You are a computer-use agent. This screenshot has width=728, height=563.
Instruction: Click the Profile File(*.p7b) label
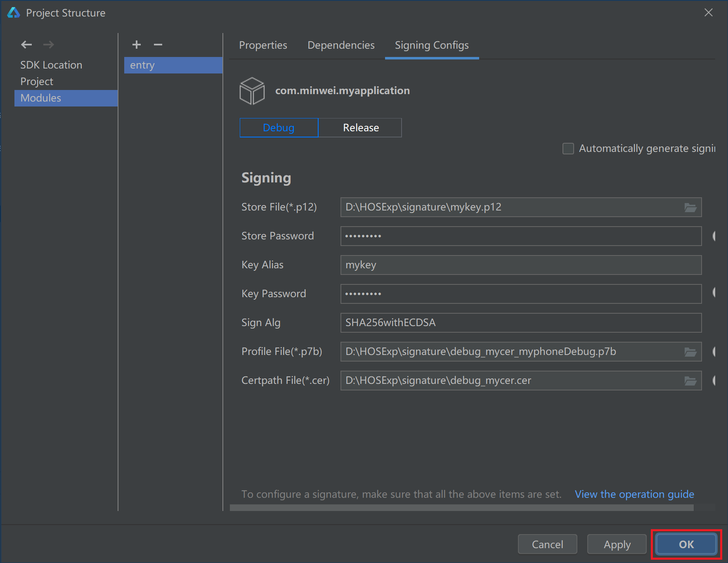click(281, 352)
